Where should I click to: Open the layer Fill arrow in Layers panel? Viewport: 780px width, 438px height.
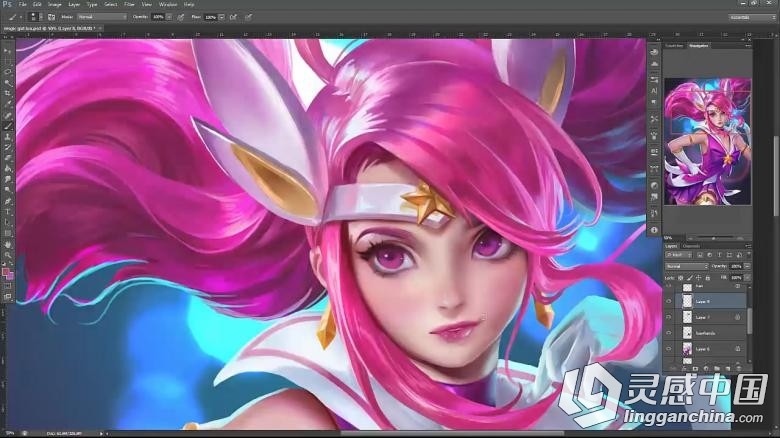747,278
